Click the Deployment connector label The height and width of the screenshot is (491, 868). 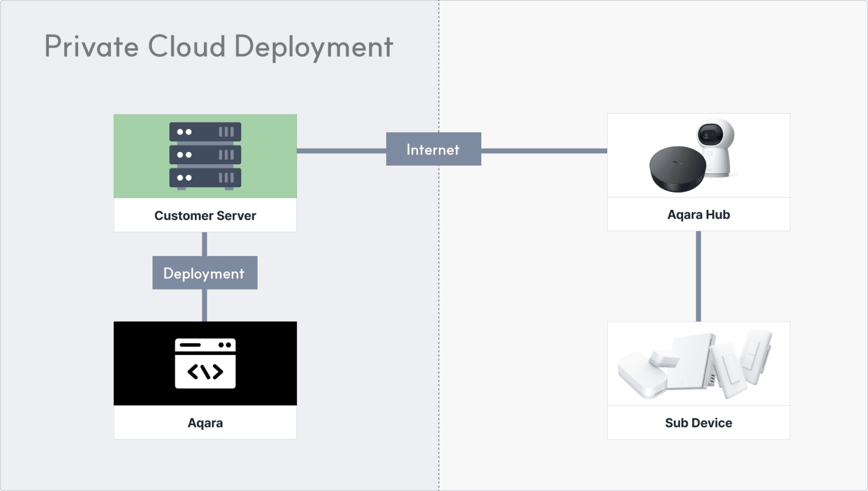point(205,273)
